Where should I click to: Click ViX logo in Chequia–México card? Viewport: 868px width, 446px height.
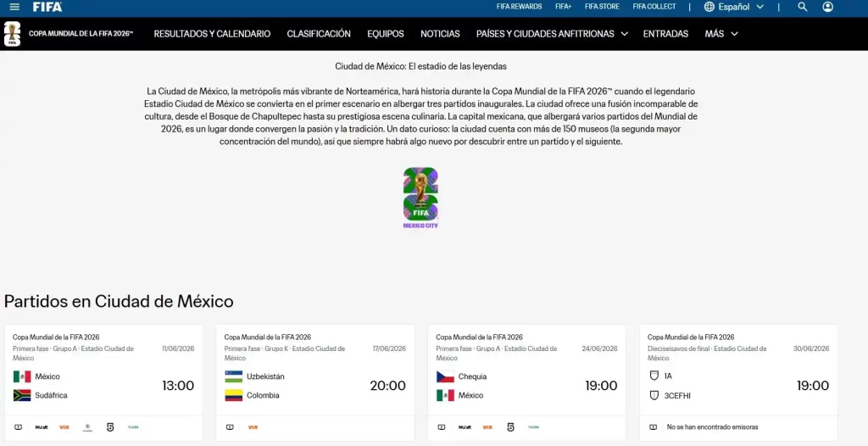487,427
